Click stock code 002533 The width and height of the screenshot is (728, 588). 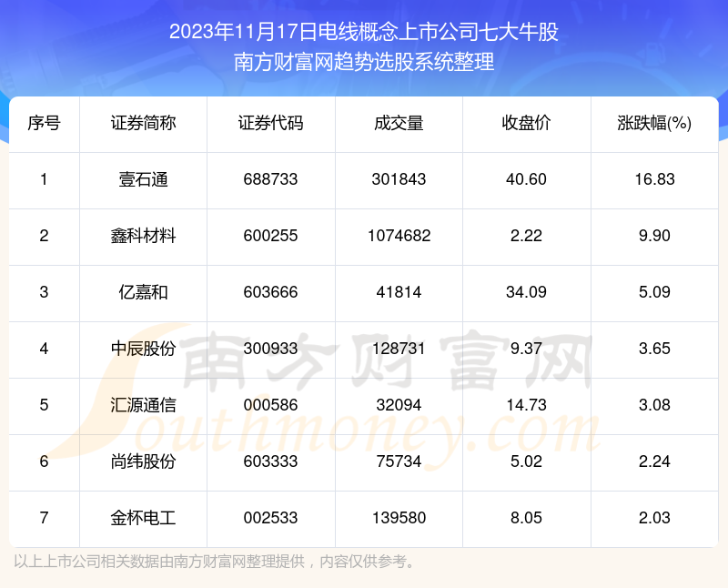coord(270,518)
